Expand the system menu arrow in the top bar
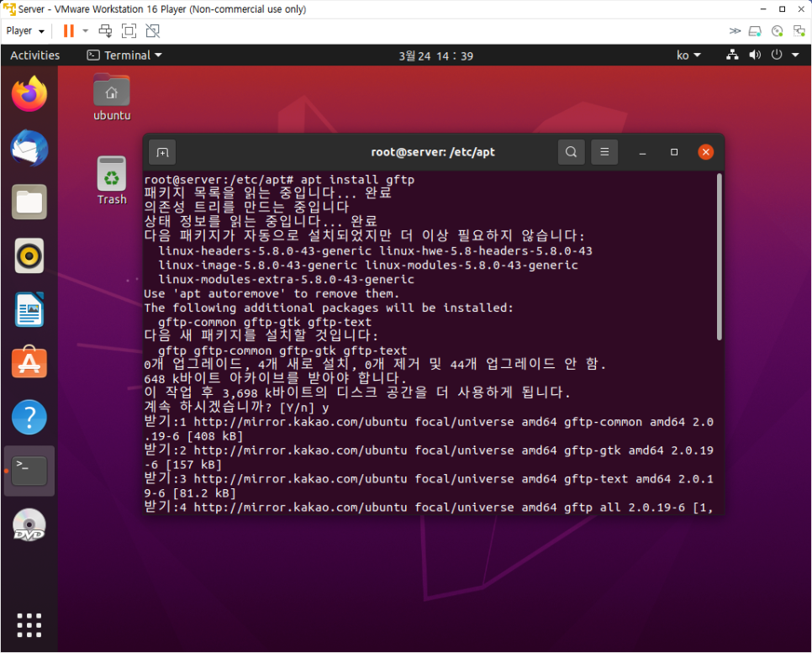This screenshot has width=812, height=653. click(x=795, y=55)
